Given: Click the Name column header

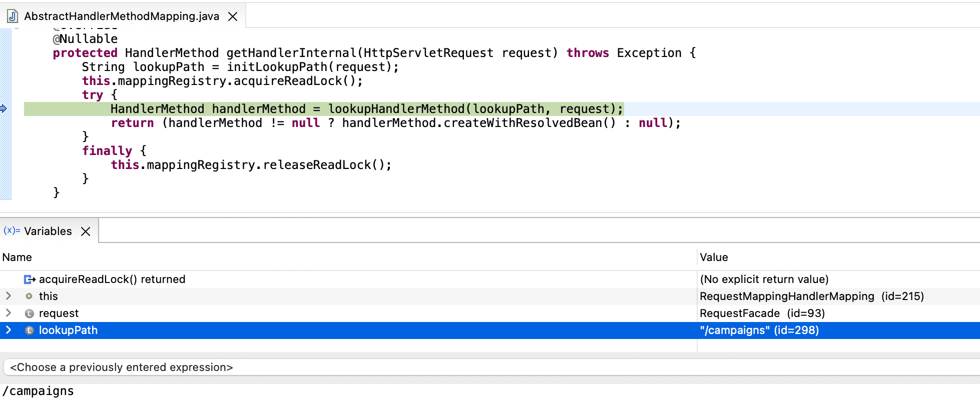Looking at the screenshot, I should [x=17, y=257].
